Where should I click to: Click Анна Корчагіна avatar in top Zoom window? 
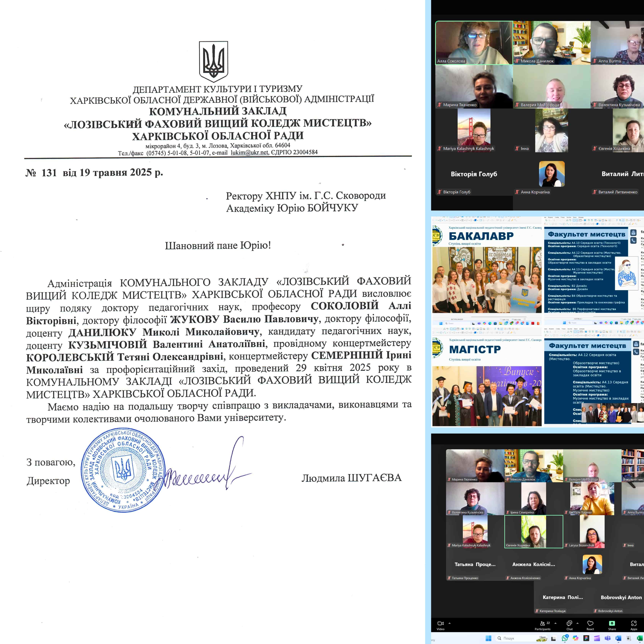[552, 174]
